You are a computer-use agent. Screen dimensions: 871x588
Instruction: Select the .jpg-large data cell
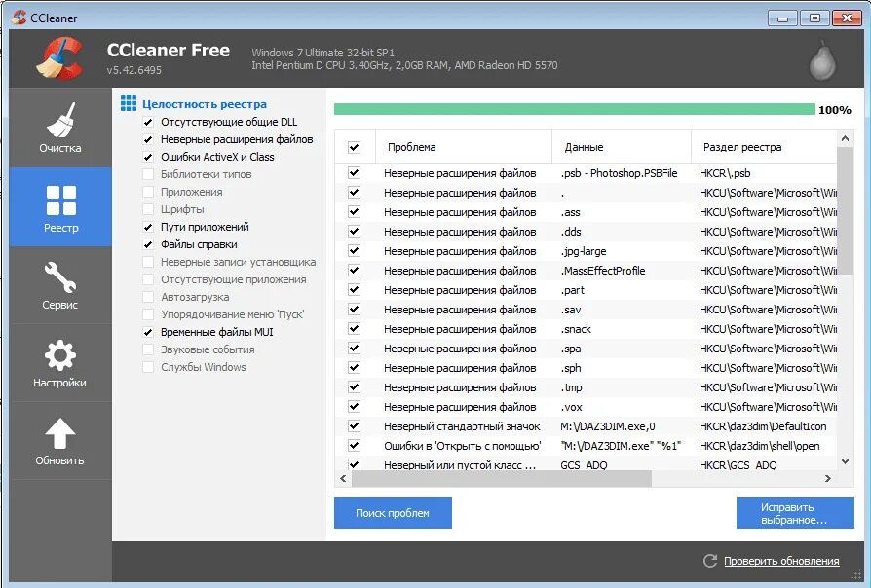584,251
